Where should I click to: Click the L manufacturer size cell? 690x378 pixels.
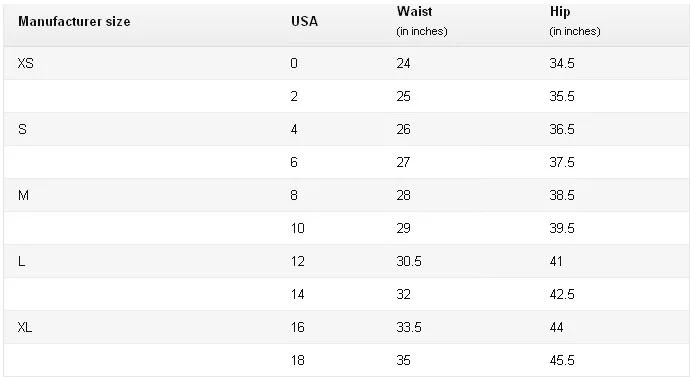pyautogui.click(x=22, y=261)
